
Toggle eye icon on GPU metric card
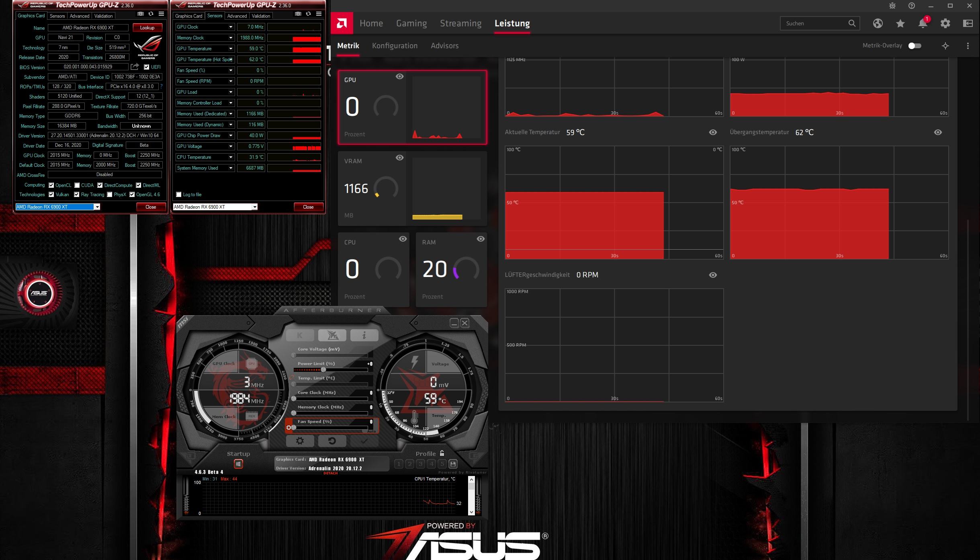point(399,76)
